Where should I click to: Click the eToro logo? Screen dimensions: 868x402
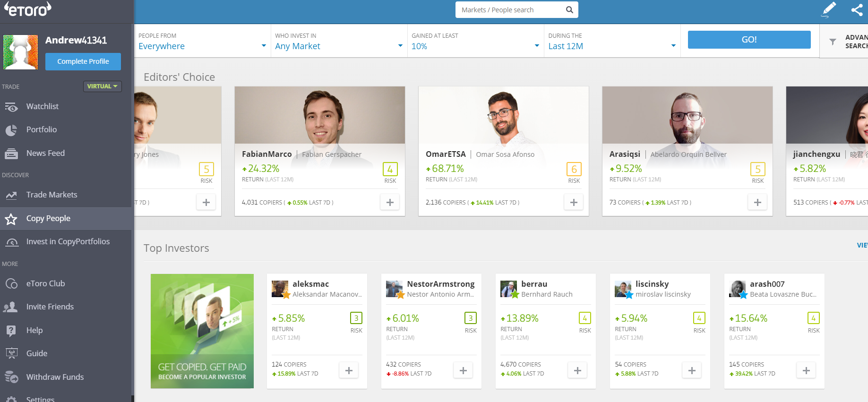pyautogui.click(x=28, y=9)
